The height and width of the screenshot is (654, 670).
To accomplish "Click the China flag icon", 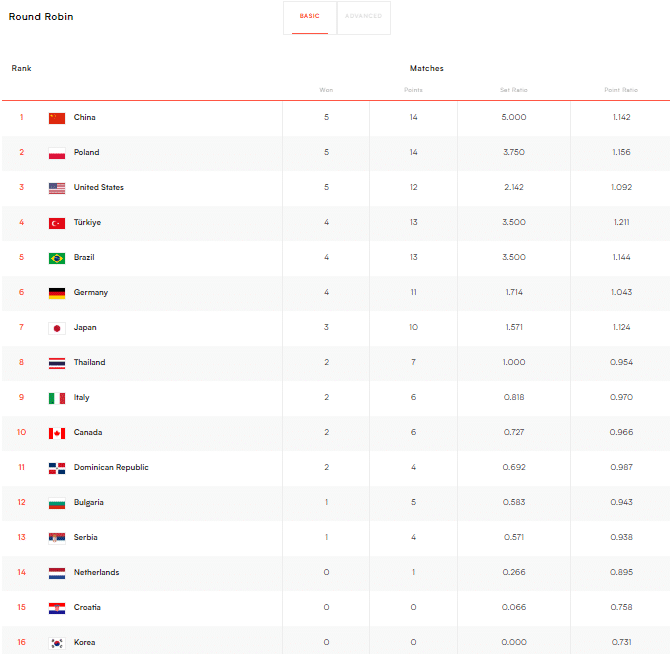I will click(57, 118).
